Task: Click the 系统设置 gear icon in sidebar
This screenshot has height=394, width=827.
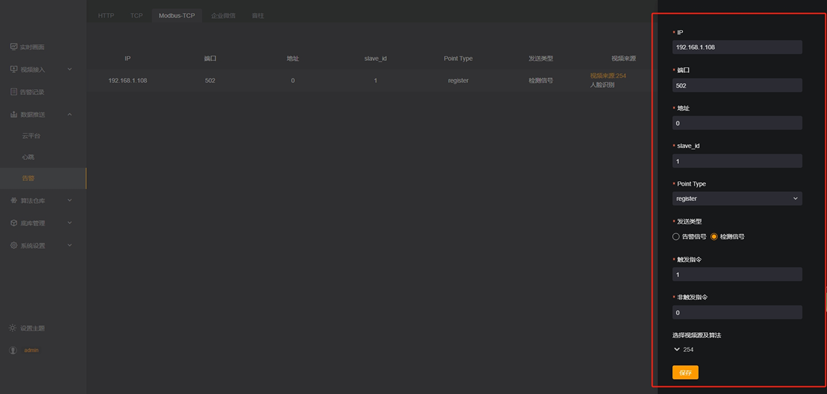Action: (14, 245)
